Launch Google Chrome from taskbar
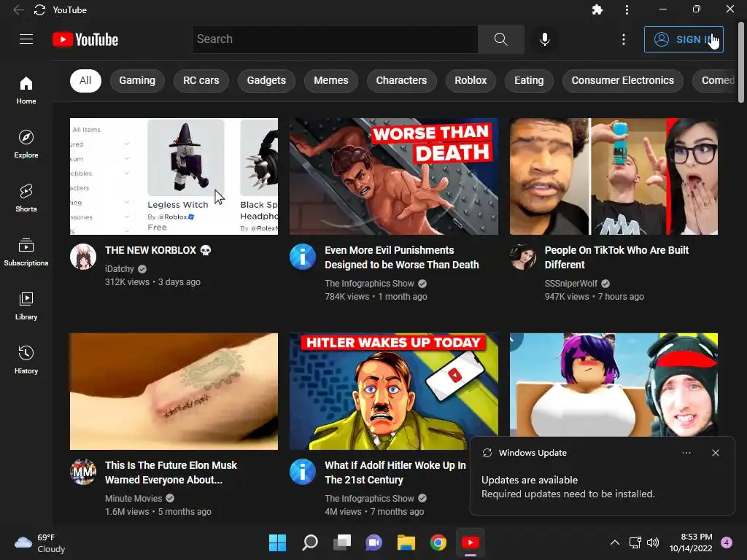747x560 pixels. click(x=438, y=542)
